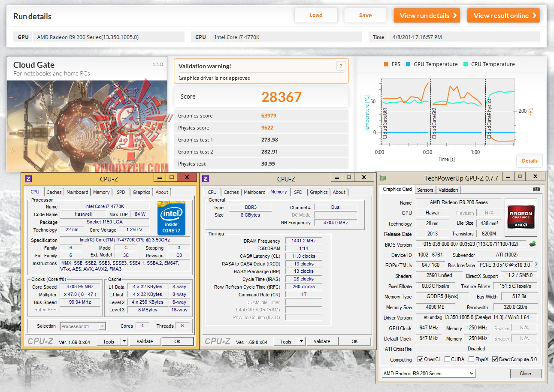Click OK in Memory CPU-Z window
The width and height of the screenshot is (554, 392).
pyautogui.click(x=354, y=341)
